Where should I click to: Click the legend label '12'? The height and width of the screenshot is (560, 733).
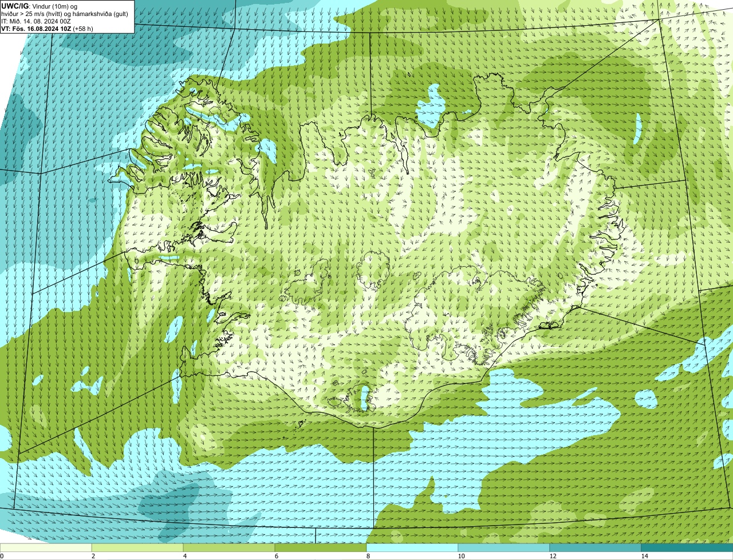tap(553, 556)
